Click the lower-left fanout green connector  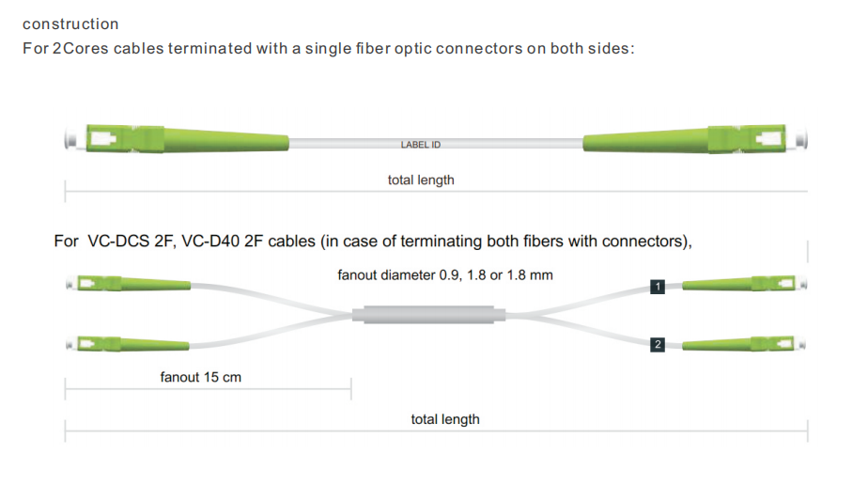(x=128, y=344)
